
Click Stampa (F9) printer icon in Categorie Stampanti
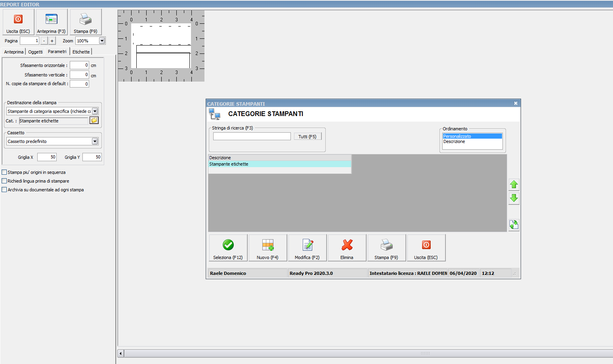pyautogui.click(x=387, y=245)
